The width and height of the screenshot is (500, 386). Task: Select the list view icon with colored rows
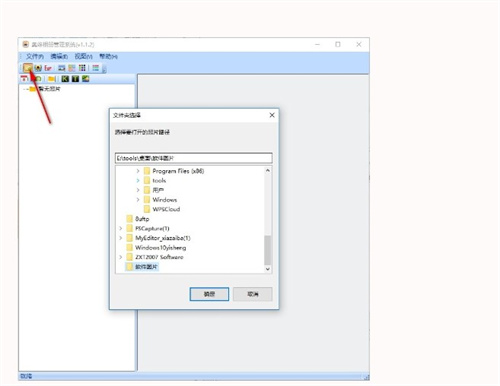[96, 68]
